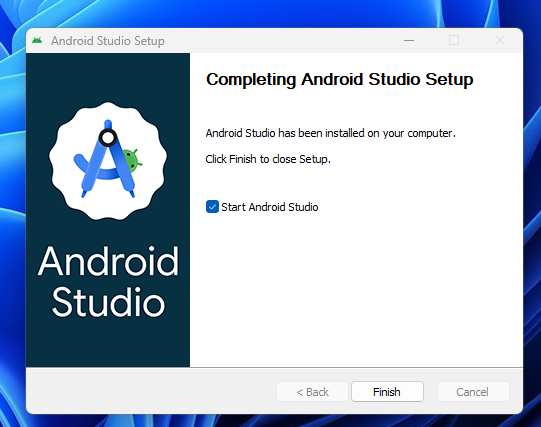541x427 pixels.
Task: Click the grayed-out Cancel button
Action: click(x=473, y=391)
